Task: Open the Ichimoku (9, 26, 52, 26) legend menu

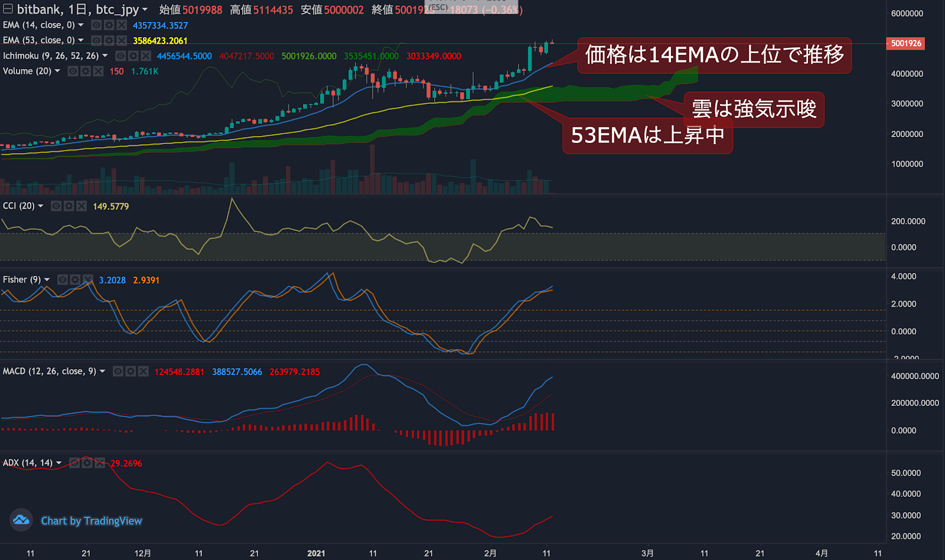Action: pos(105,56)
